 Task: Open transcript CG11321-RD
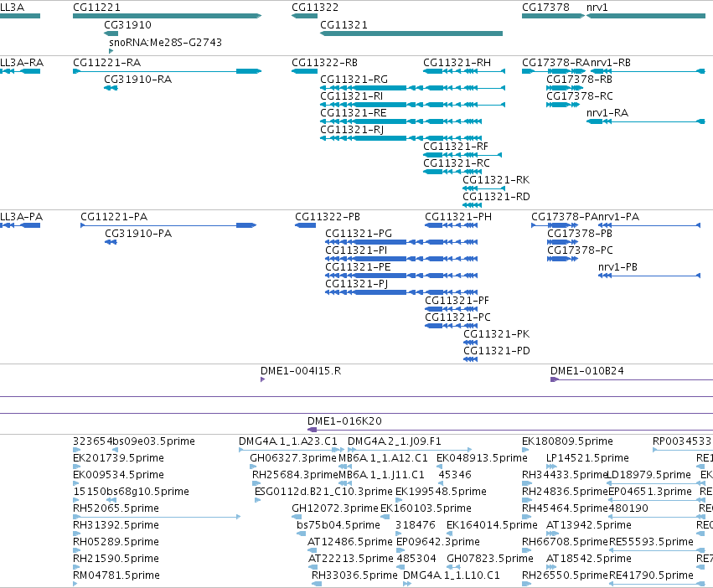click(x=496, y=197)
